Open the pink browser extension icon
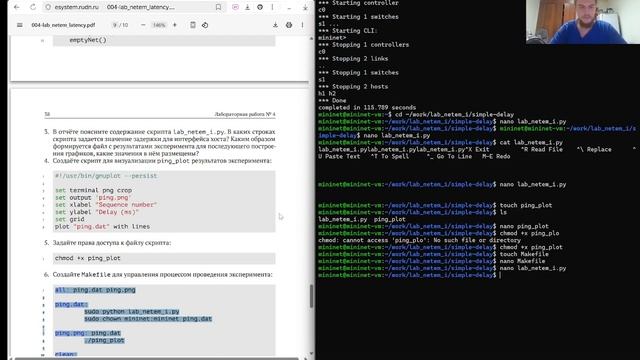The image size is (640, 360). pos(236,7)
